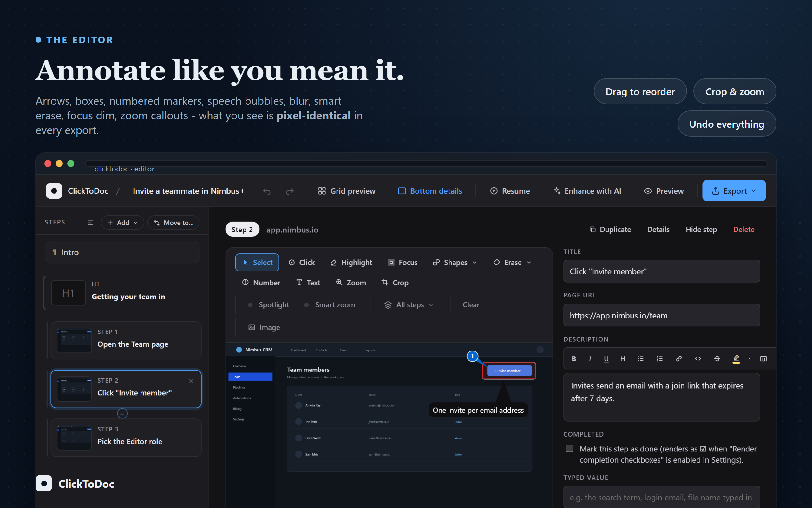
Task: Click the Typed value input field
Action: click(x=661, y=497)
